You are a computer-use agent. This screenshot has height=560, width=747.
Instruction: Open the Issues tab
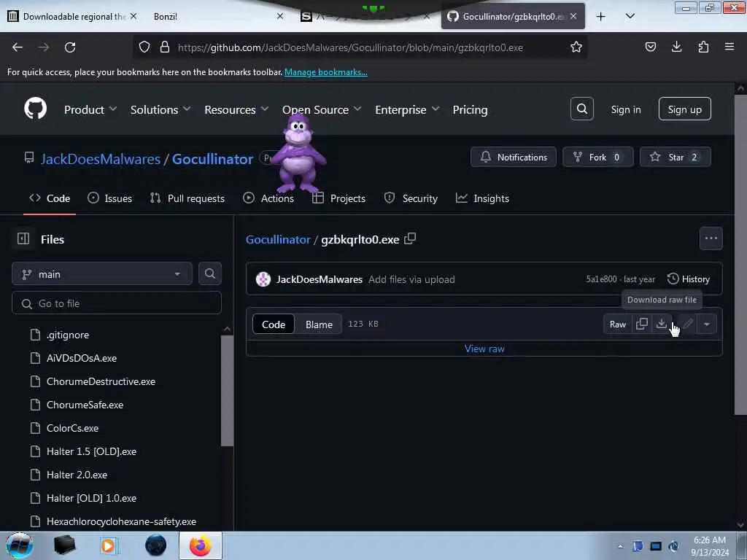[x=110, y=198]
